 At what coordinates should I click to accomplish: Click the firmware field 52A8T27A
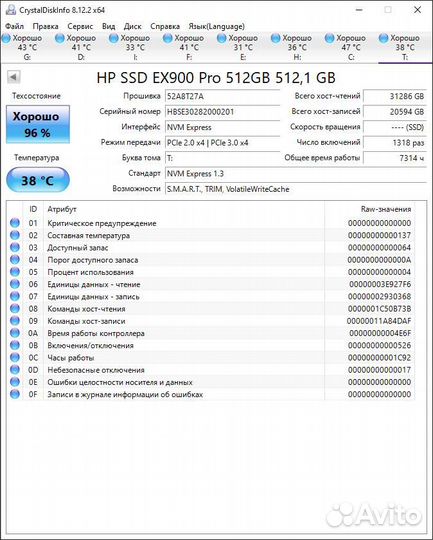pos(223,96)
